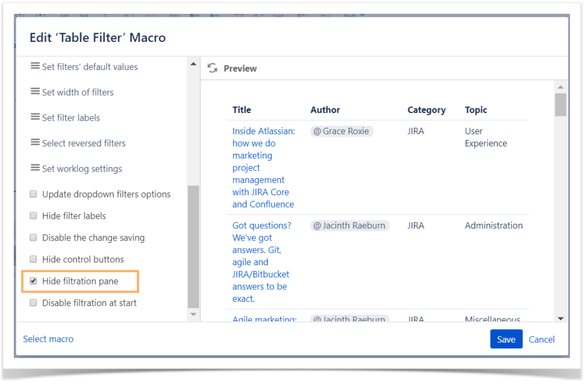Save the Table Filter macro settings
Viewport: 588px width, 384px height.
click(506, 339)
